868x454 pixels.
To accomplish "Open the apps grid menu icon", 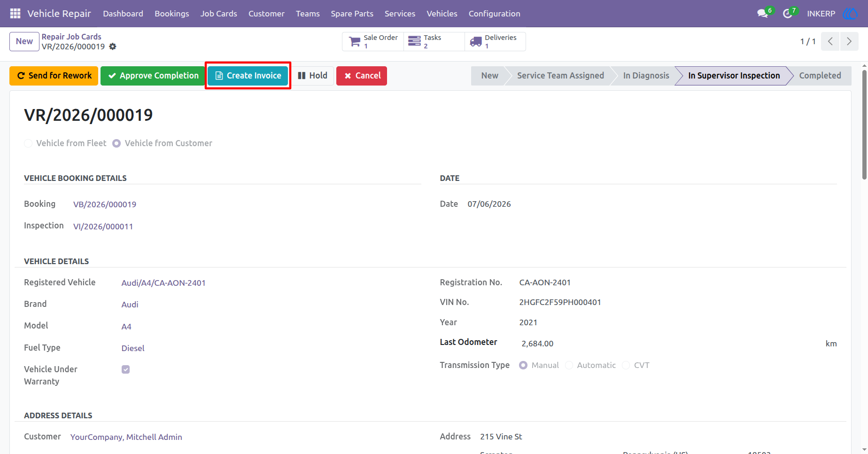I will 15,14.
